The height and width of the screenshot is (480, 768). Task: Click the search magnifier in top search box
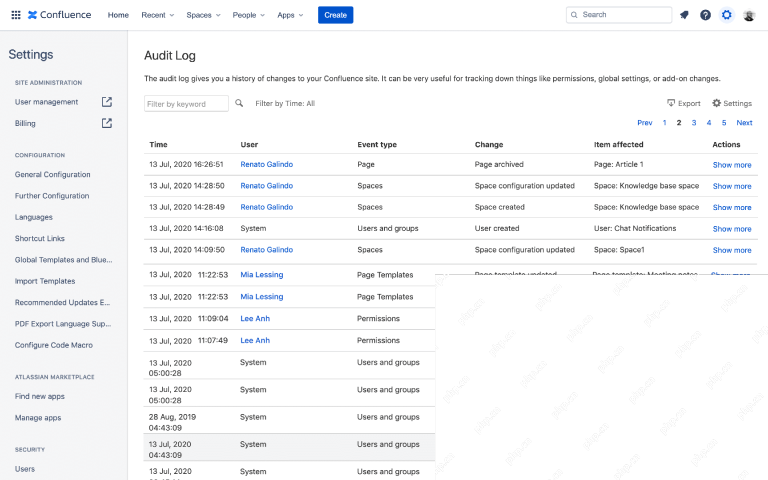[574, 15]
